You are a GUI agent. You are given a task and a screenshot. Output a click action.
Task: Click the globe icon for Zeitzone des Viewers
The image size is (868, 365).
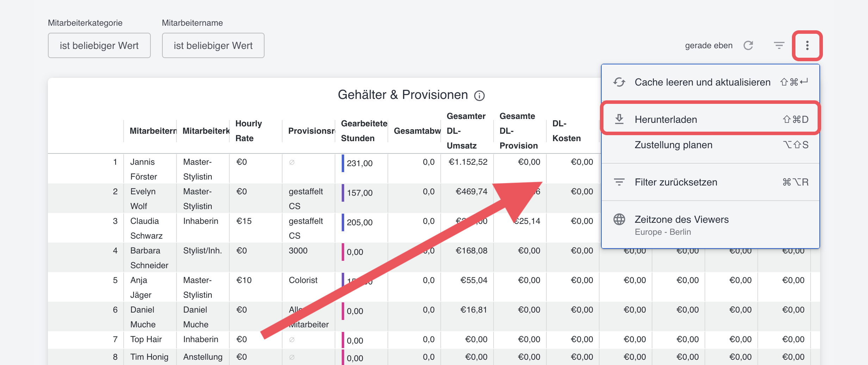(x=619, y=219)
